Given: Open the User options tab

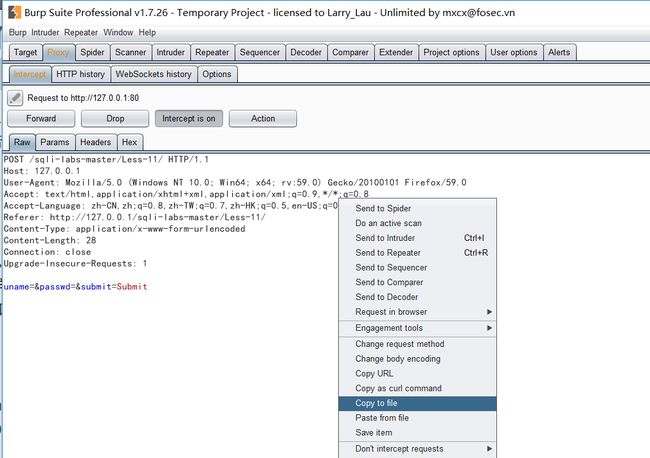Looking at the screenshot, I should coord(514,52).
